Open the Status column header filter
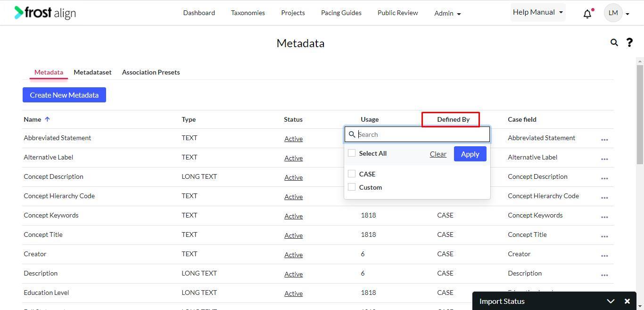 pyautogui.click(x=293, y=119)
